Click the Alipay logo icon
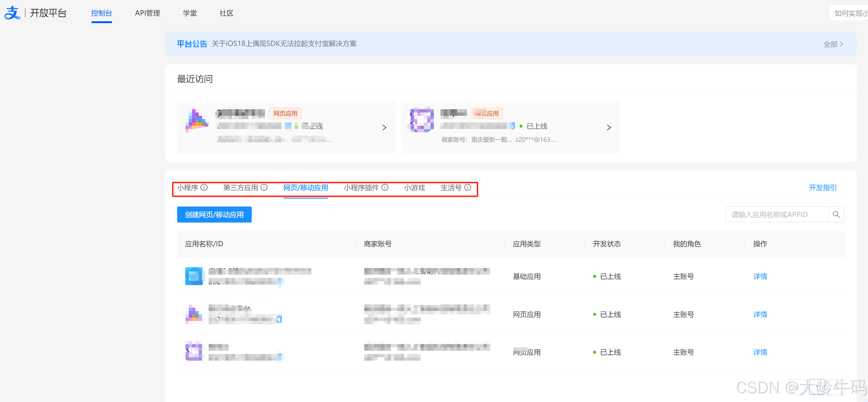 coord(12,13)
